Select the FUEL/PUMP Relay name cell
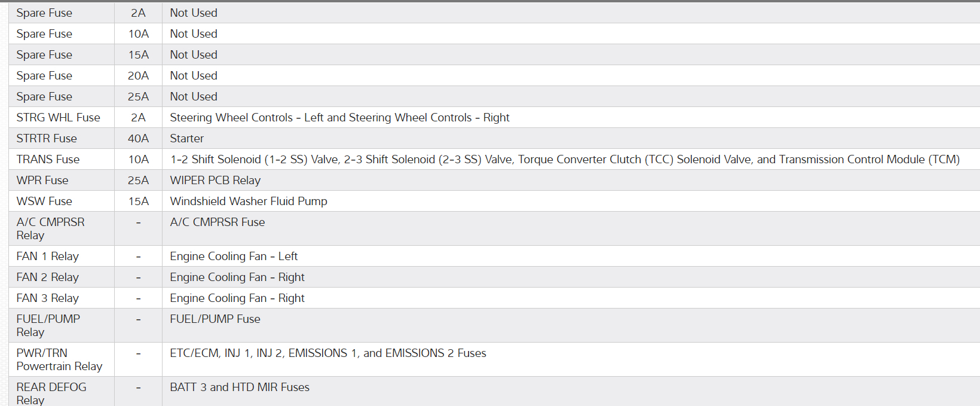The image size is (980, 406). click(x=48, y=325)
